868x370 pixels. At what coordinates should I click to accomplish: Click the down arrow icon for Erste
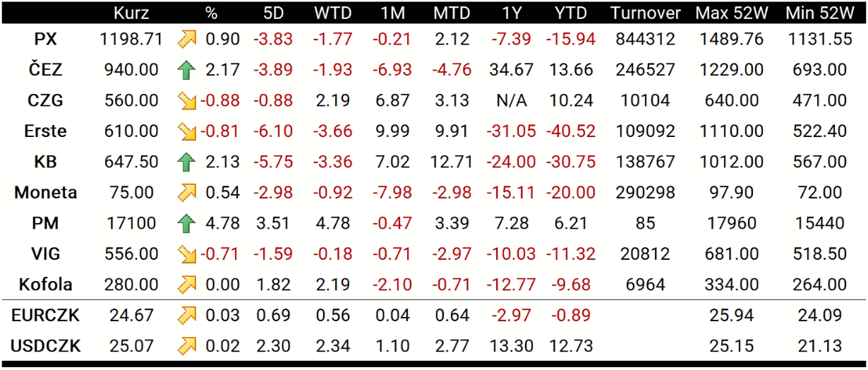coord(186,132)
